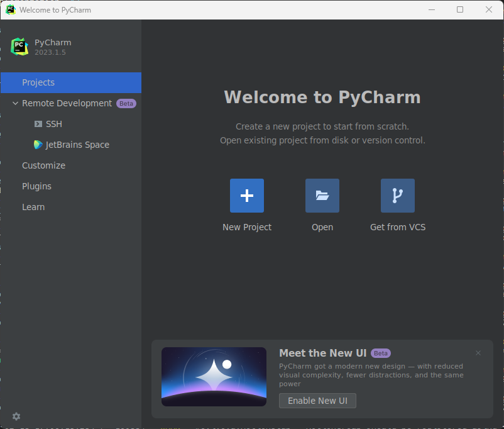This screenshot has height=429, width=504.
Task: Click the Open folder icon
Action: click(322, 196)
